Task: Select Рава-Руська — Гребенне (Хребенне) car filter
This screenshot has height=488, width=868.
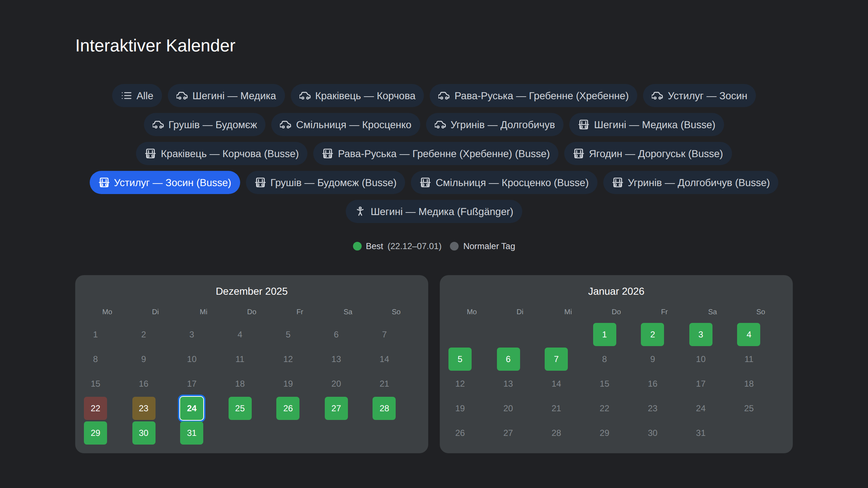Action: [x=533, y=96]
